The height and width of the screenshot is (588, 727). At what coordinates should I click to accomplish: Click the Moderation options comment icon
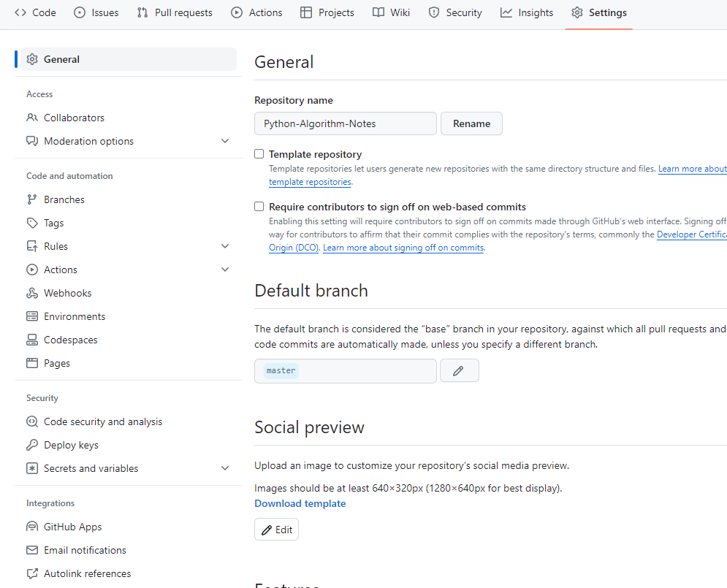point(32,141)
